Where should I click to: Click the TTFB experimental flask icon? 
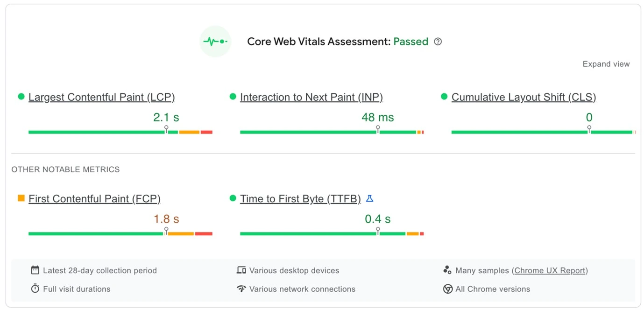(369, 198)
